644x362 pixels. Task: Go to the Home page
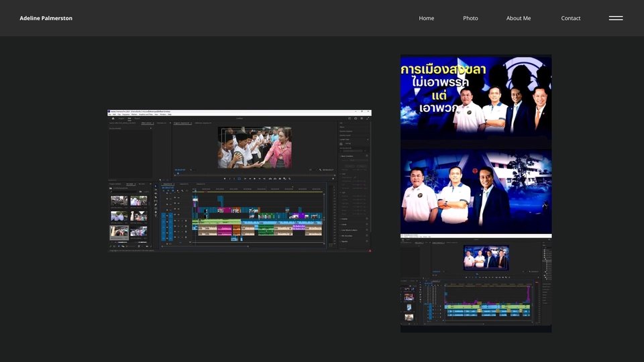click(x=427, y=18)
